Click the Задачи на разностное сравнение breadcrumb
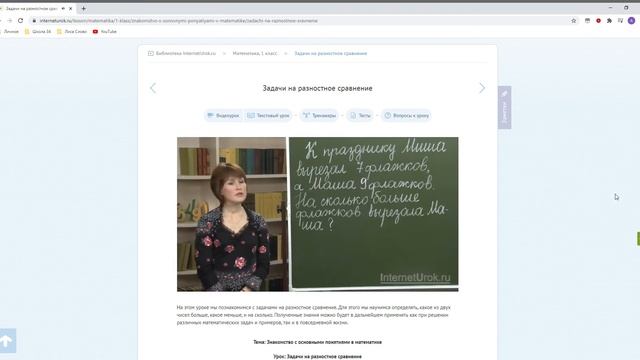This screenshot has width=640, height=360. pyautogui.click(x=331, y=53)
